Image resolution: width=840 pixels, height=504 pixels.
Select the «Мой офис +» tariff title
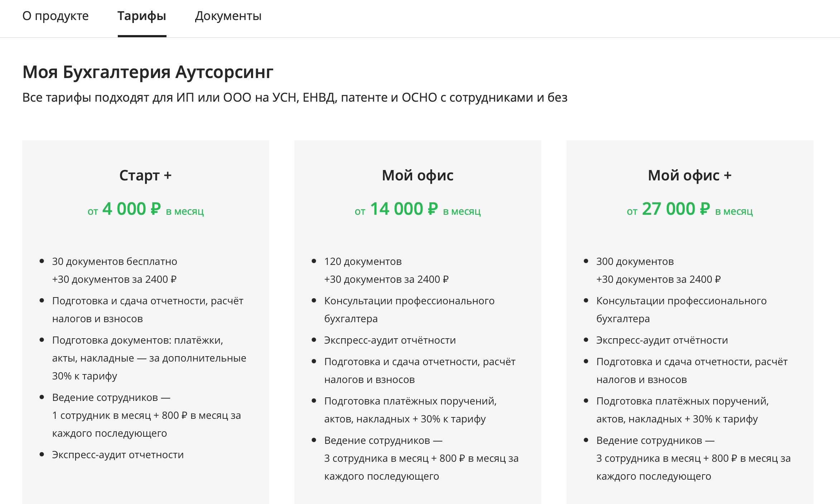[x=690, y=175]
